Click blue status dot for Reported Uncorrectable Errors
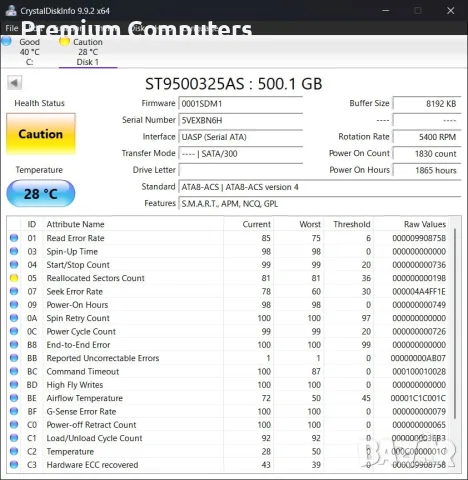Image resolution: width=468 pixels, height=480 pixels. tap(14, 358)
